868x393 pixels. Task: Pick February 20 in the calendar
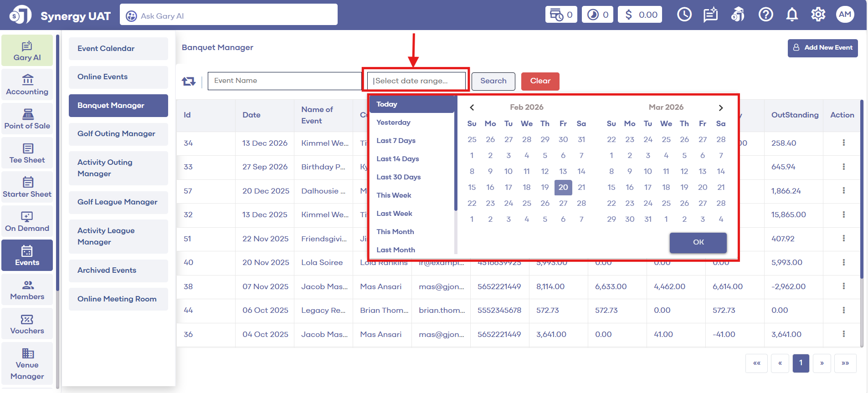point(563,188)
